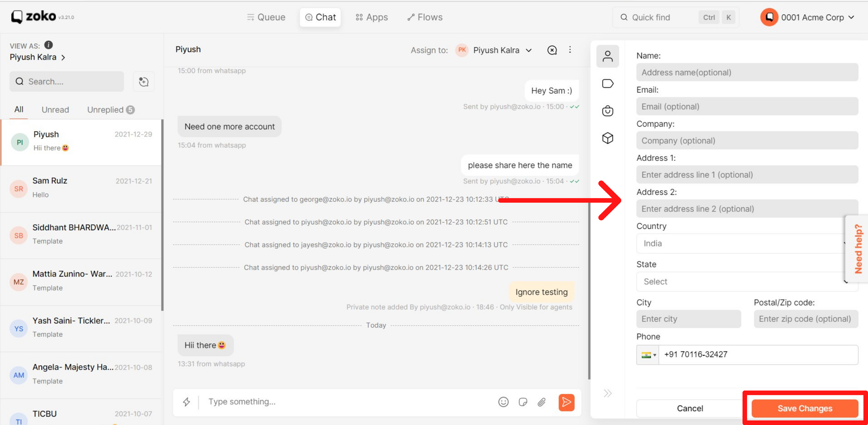868x425 pixels.
Task: Open the Sam Rulz conversation
Action: click(81, 189)
